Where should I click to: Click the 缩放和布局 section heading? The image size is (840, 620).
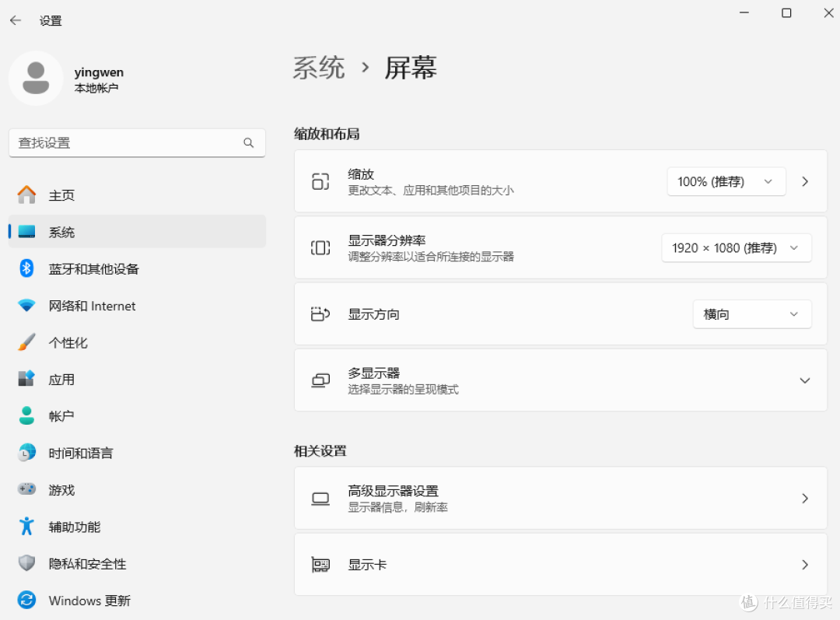[326, 134]
